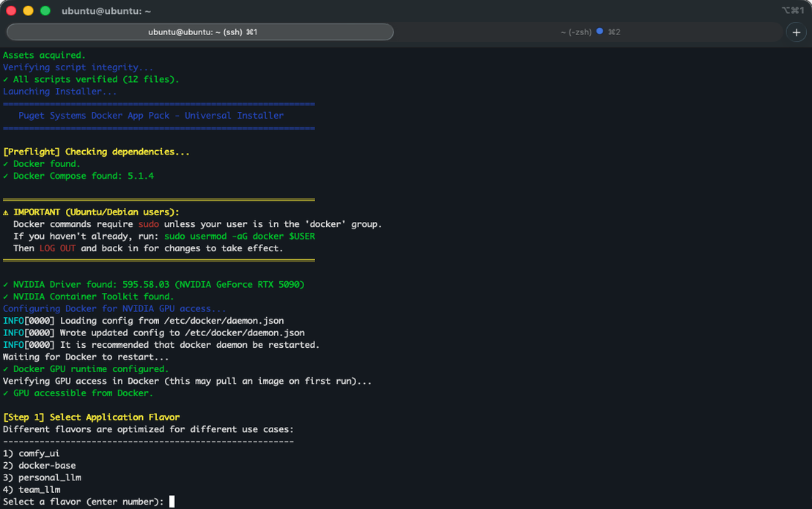Click 'Wrote updated config to /etc/docker/daemon.json' line
Image resolution: width=812 pixels, height=509 pixels.
coord(154,332)
